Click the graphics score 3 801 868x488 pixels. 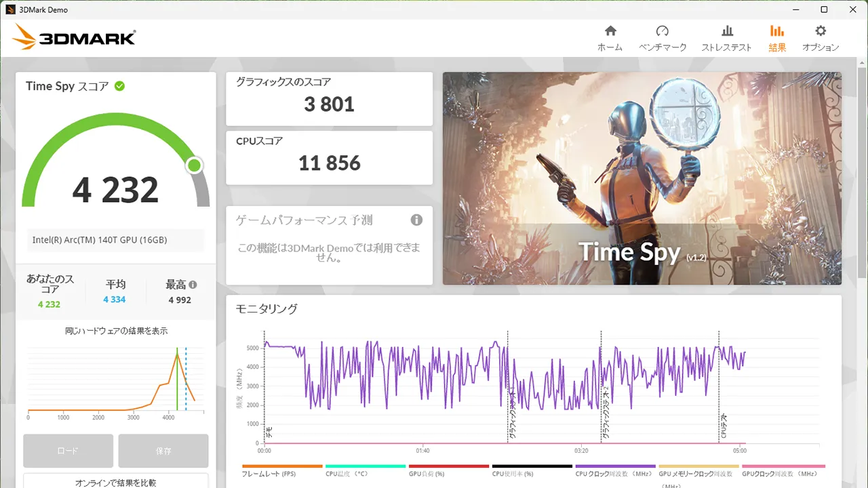(x=330, y=104)
